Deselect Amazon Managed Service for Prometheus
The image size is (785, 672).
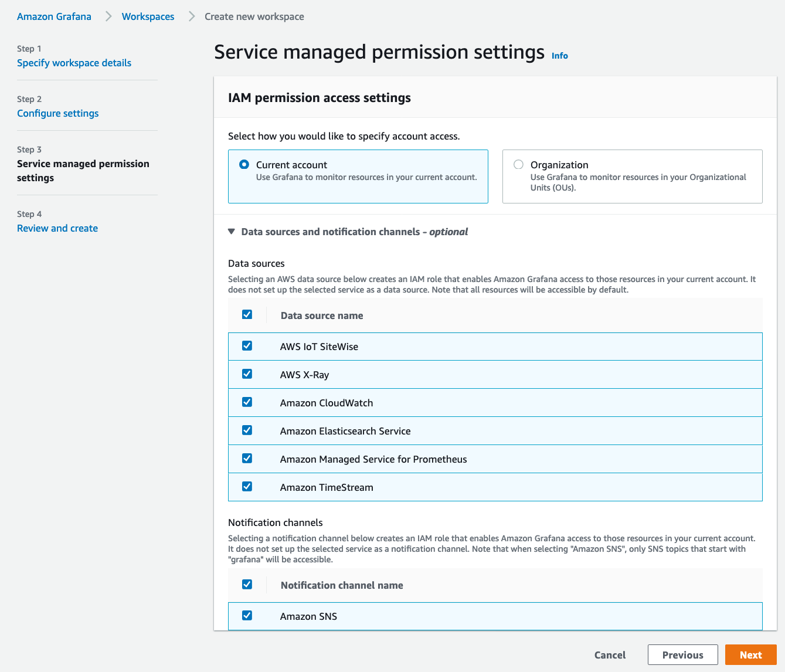(x=247, y=458)
